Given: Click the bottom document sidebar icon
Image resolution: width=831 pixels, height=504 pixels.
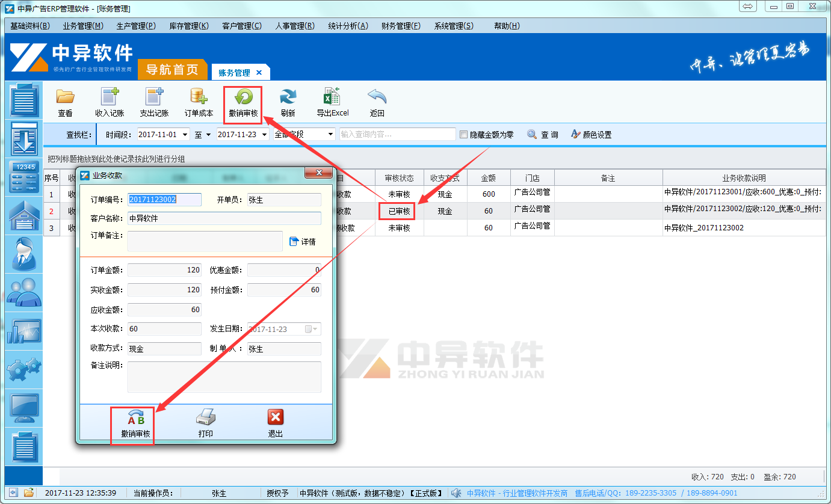Looking at the screenshot, I should (25, 447).
